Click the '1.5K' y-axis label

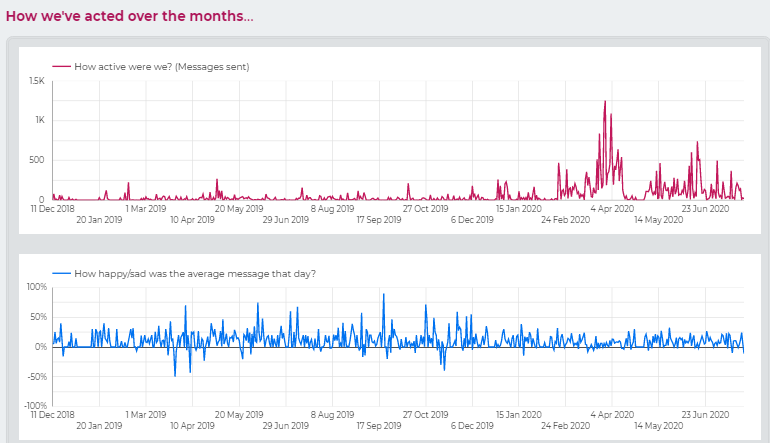[36, 81]
